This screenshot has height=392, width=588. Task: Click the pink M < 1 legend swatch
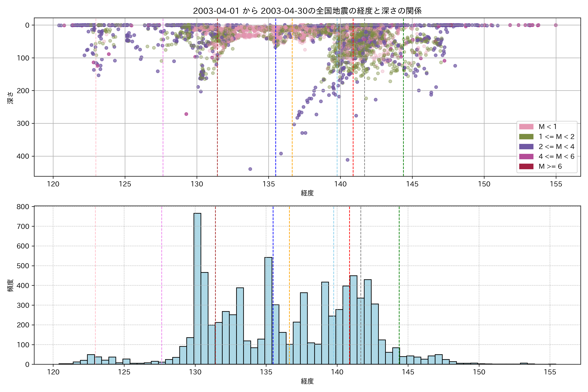(x=526, y=127)
